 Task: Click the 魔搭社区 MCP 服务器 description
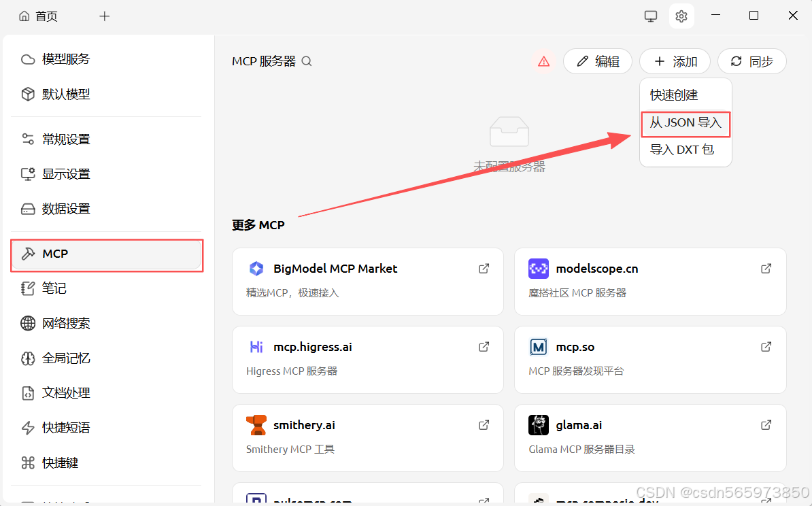(577, 293)
